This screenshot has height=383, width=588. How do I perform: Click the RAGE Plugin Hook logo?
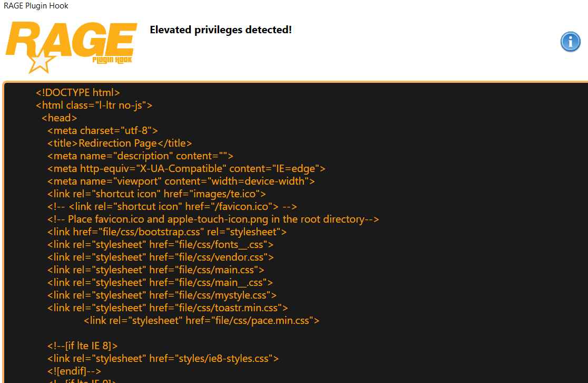(x=71, y=45)
